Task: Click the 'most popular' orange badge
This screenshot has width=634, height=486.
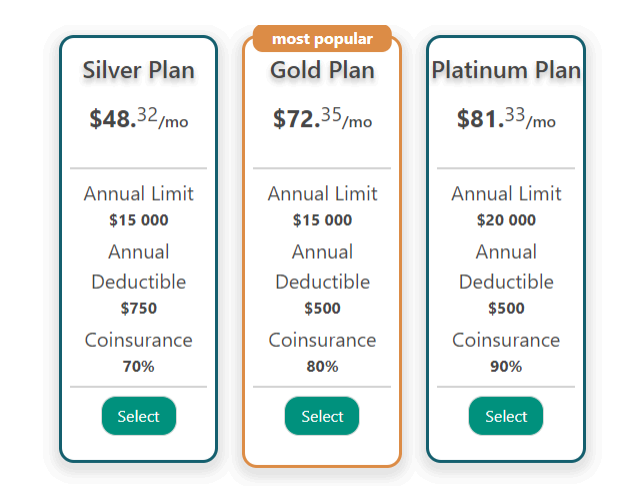Action: 322,39
